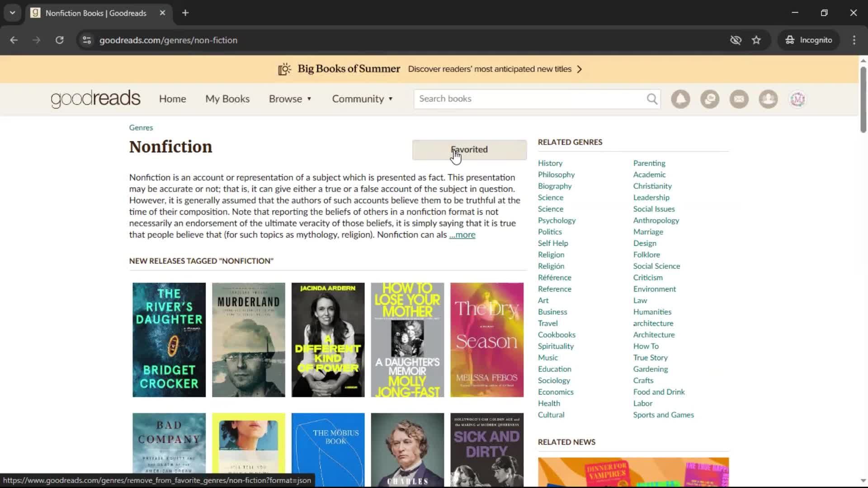This screenshot has height=488, width=868.
Task: Open the Biography genre link
Action: coord(555,186)
